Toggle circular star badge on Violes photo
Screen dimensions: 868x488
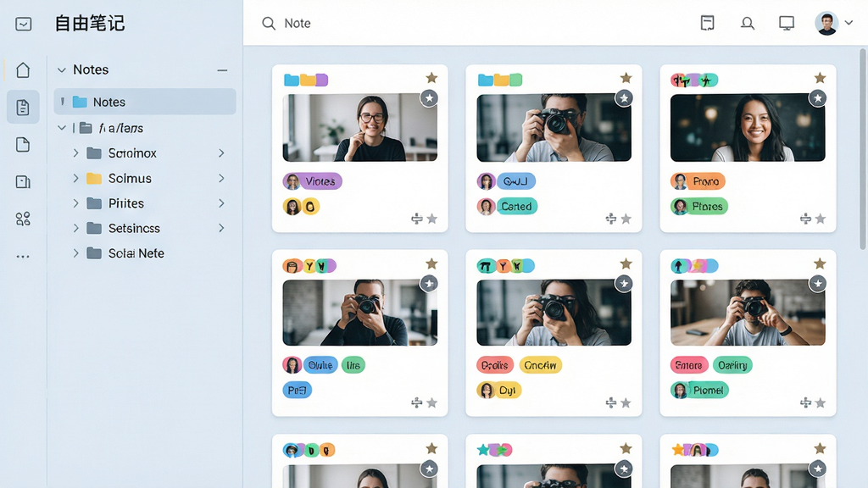coord(429,98)
